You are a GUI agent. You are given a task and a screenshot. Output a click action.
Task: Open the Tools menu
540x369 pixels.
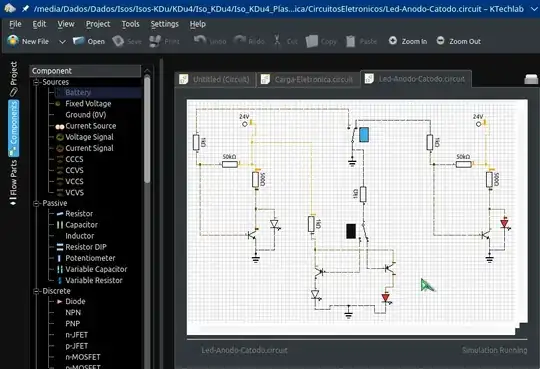131,24
